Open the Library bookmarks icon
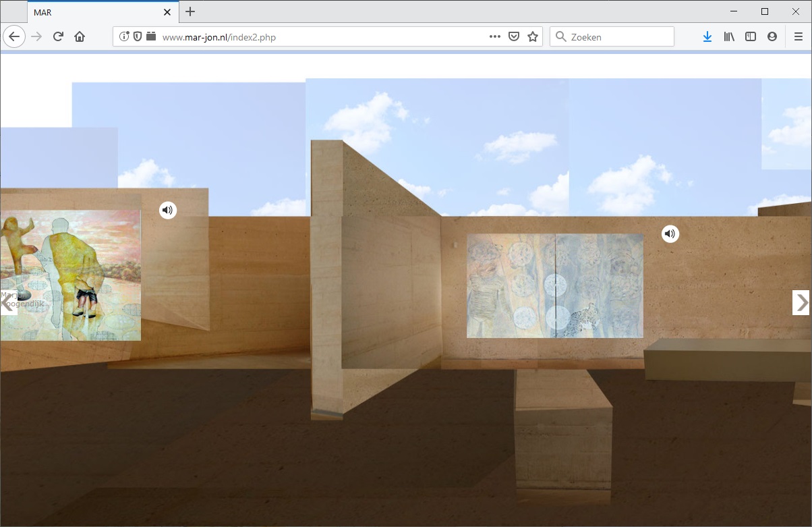The width and height of the screenshot is (812, 527). (729, 37)
